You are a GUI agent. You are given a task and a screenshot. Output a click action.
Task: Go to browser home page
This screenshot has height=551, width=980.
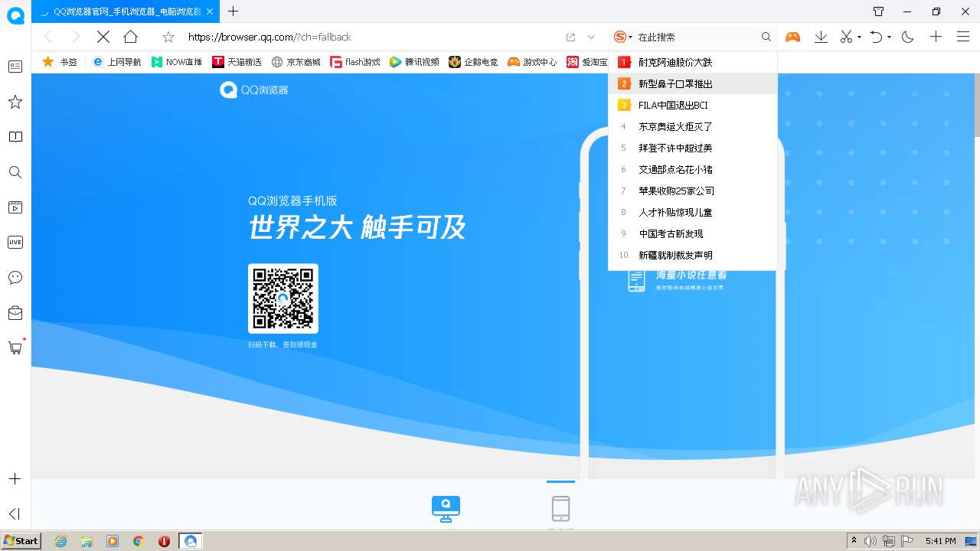(x=131, y=37)
